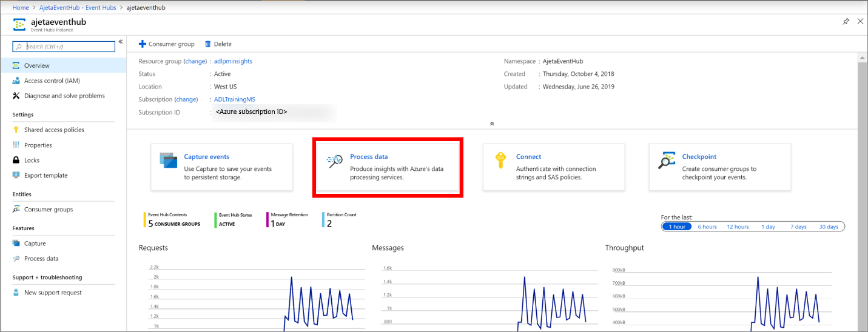Screen dimensions: 868x332
Task: Open the adlpminsights resource group link
Action: [x=233, y=61]
